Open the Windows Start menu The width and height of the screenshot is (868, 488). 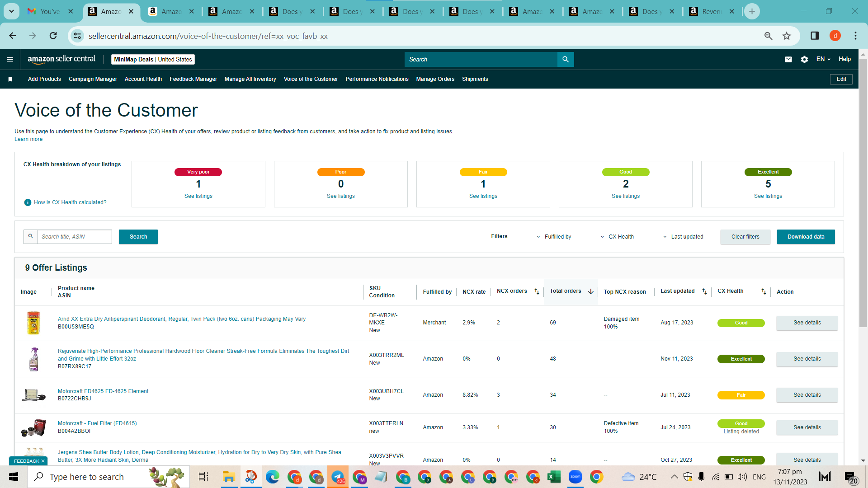coord(13,477)
